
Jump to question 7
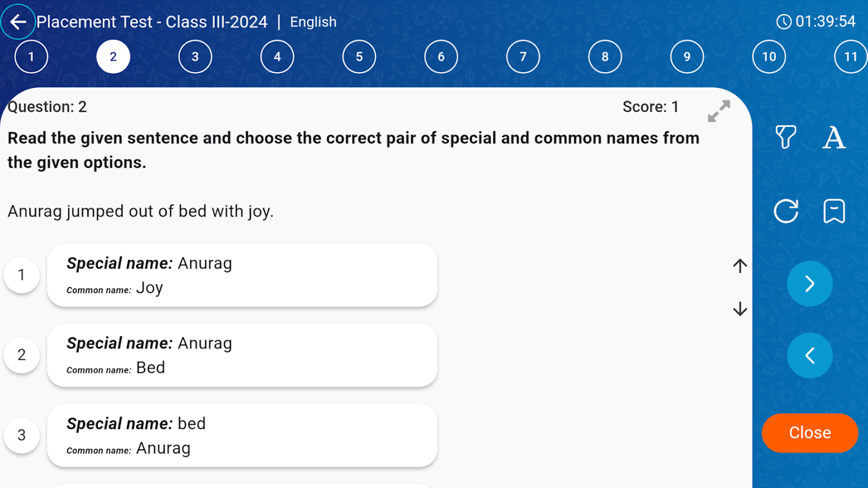click(x=523, y=57)
